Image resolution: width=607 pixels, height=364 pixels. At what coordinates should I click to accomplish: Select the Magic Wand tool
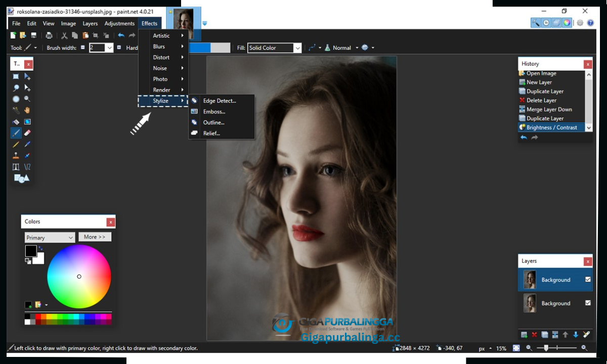tap(16, 110)
